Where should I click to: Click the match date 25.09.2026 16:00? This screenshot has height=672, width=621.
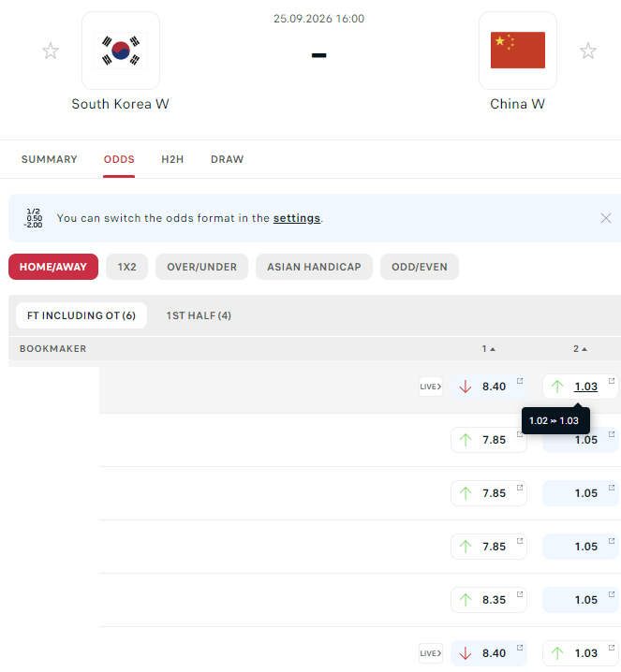318,19
